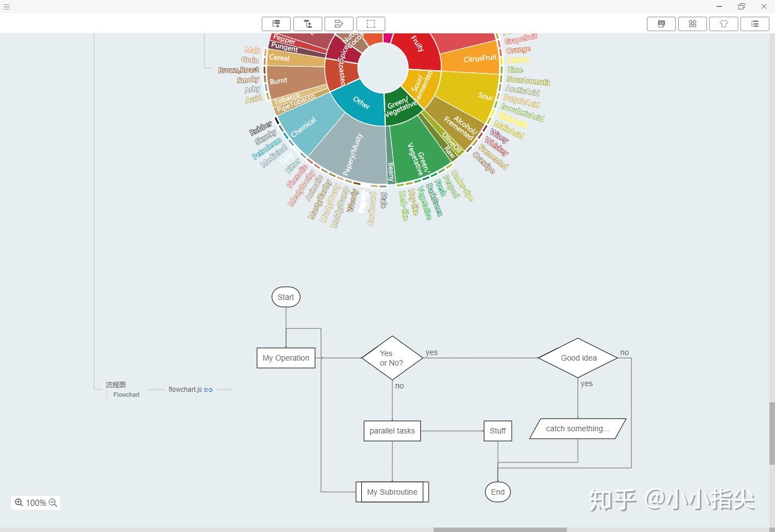Open the hamburger menu at top left
Screen dimensions: 775x532
tap(7, 7)
